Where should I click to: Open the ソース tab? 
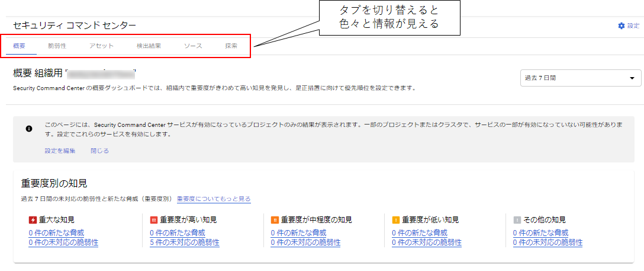(x=193, y=46)
